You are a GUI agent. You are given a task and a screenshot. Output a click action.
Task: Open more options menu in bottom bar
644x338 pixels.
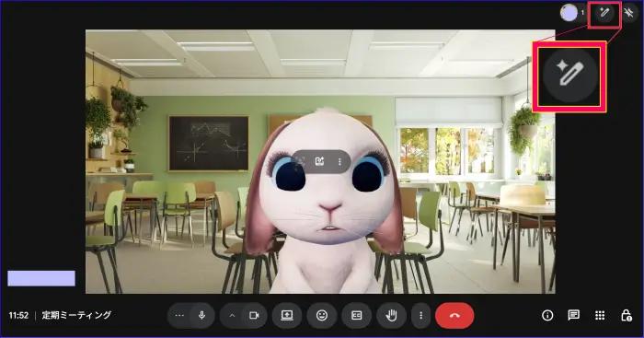point(420,315)
